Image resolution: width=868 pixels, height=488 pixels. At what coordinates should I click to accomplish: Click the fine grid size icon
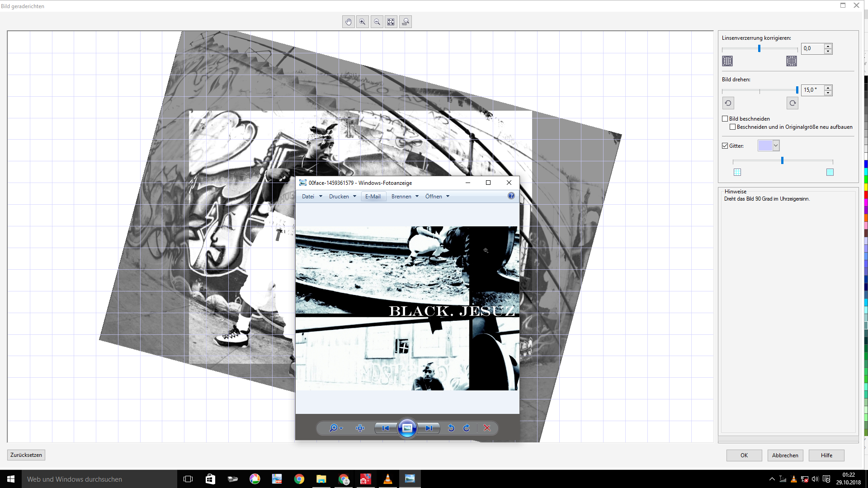pyautogui.click(x=830, y=172)
